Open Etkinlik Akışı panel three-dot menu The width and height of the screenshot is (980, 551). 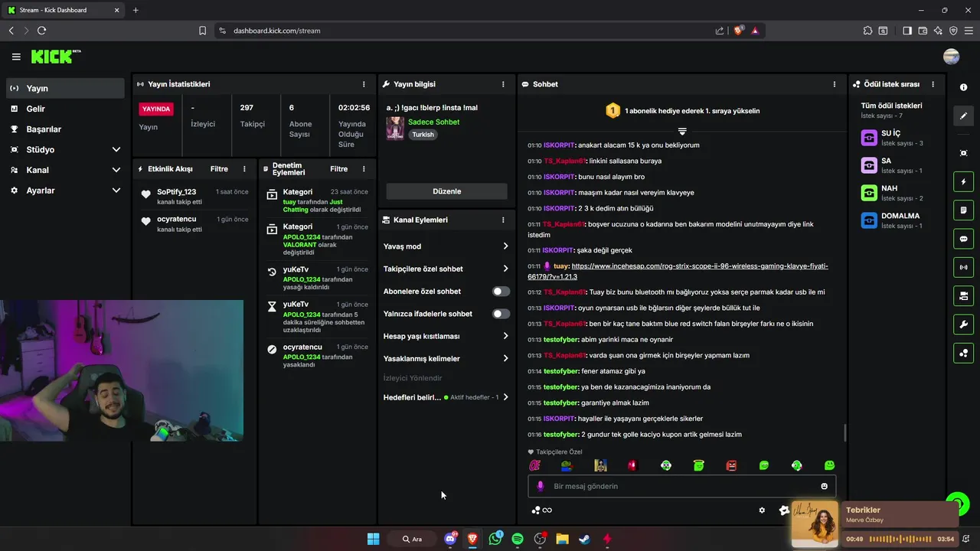click(x=244, y=169)
